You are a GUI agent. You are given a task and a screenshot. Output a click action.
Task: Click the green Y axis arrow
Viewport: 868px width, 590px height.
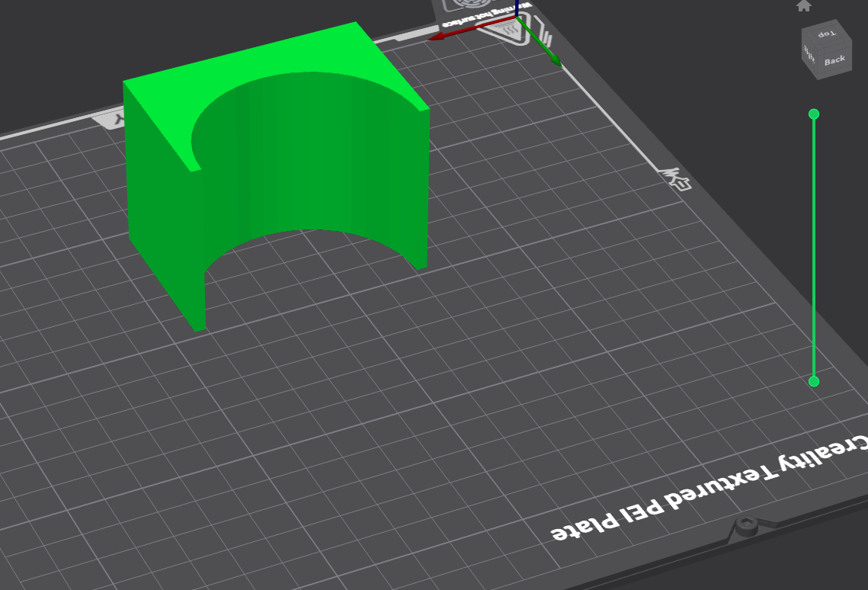(x=540, y=41)
